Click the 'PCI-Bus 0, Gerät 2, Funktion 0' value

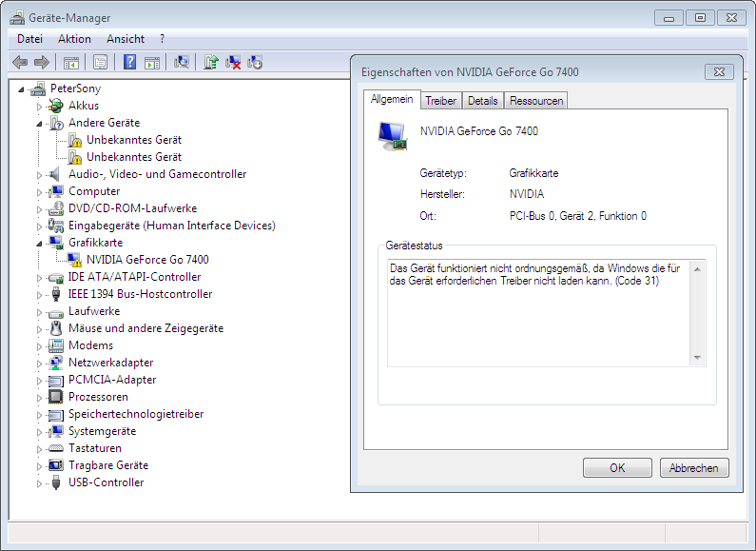[x=577, y=216]
